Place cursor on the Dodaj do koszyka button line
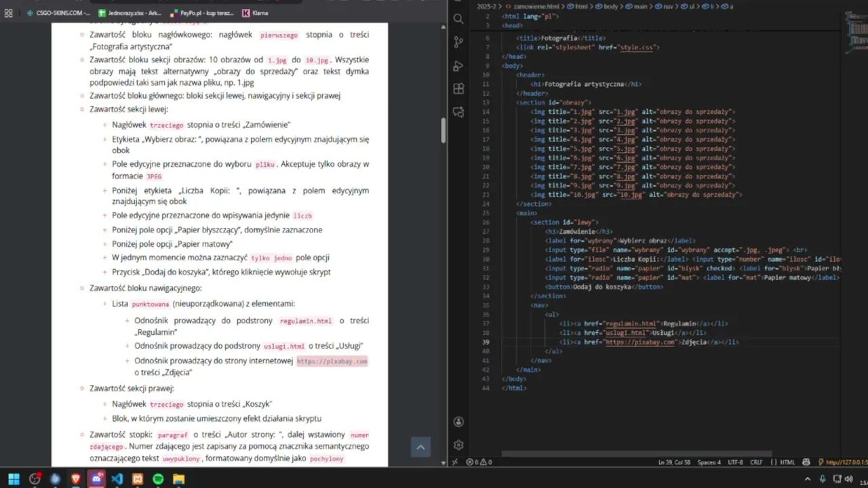Viewport: 868px width, 488px height. [x=604, y=287]
